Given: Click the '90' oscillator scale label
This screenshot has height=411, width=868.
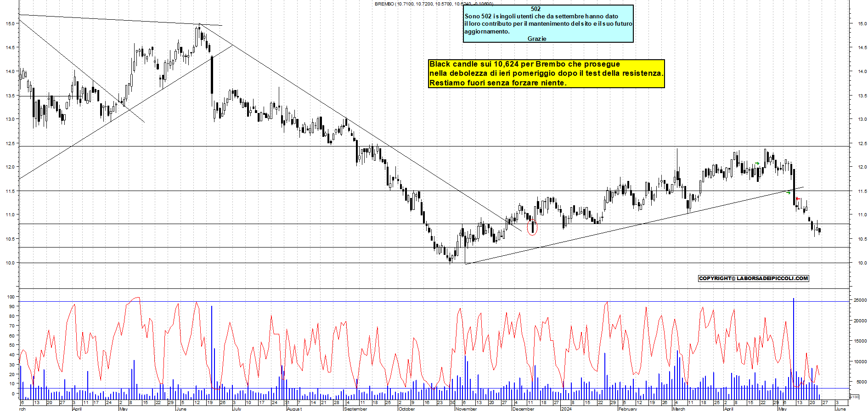Looking at the screenshot, I should tap(12, 306).
